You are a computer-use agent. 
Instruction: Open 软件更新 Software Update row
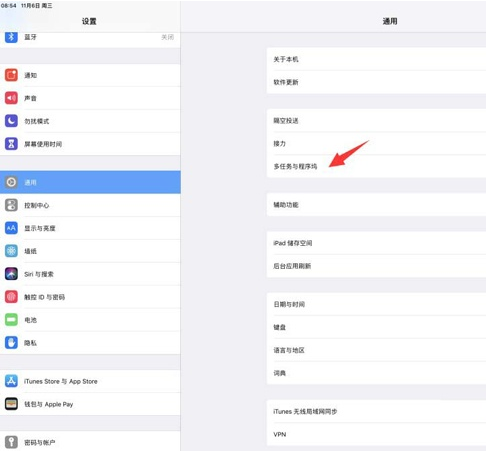point(376,82)
